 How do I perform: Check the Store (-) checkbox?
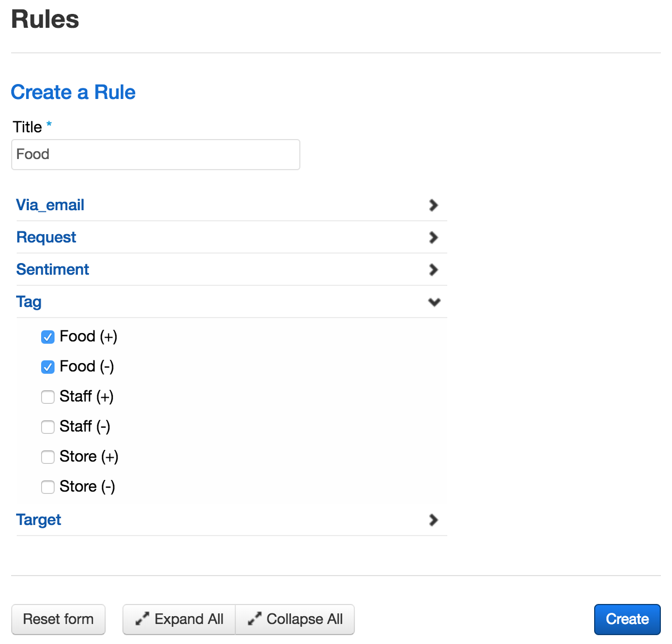click(48, 487)
